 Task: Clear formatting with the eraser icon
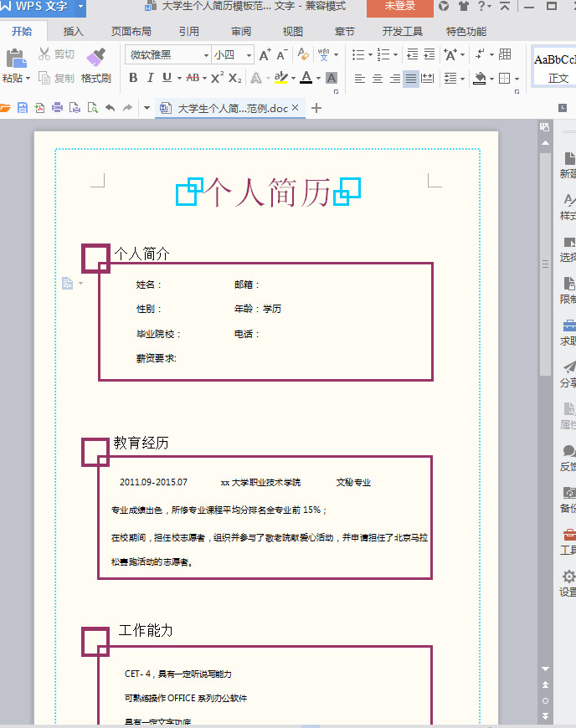[303, 54]
